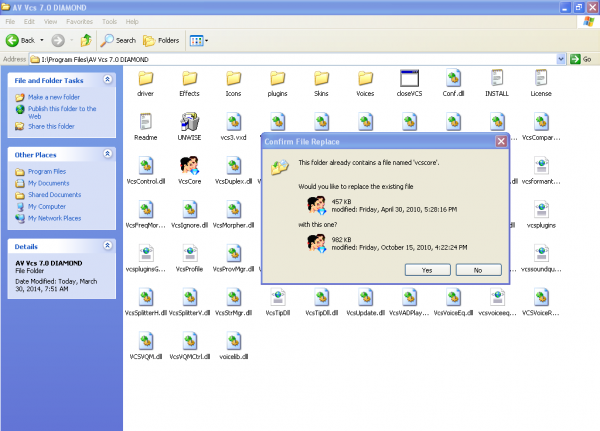The width and height of the screenshot is (600, 431).
Task: Collapse the Other Places panel
Action: pos(107,154)
